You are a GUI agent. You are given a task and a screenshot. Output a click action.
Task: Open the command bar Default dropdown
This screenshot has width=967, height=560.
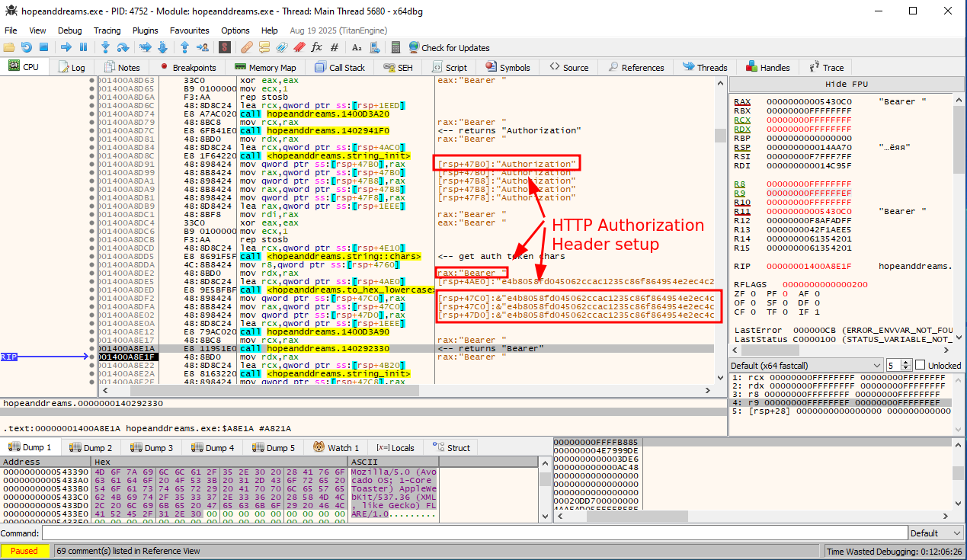[935, 533]
